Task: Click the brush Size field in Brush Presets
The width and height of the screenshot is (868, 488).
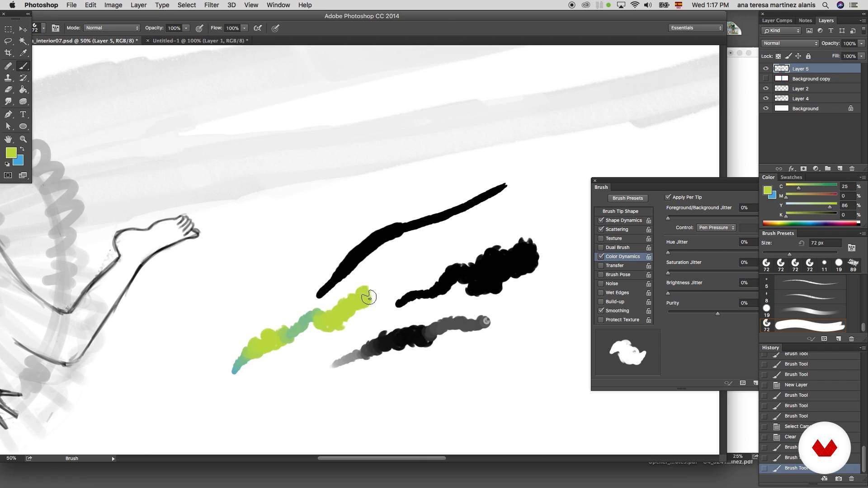Action: click(x=825, y=243)
